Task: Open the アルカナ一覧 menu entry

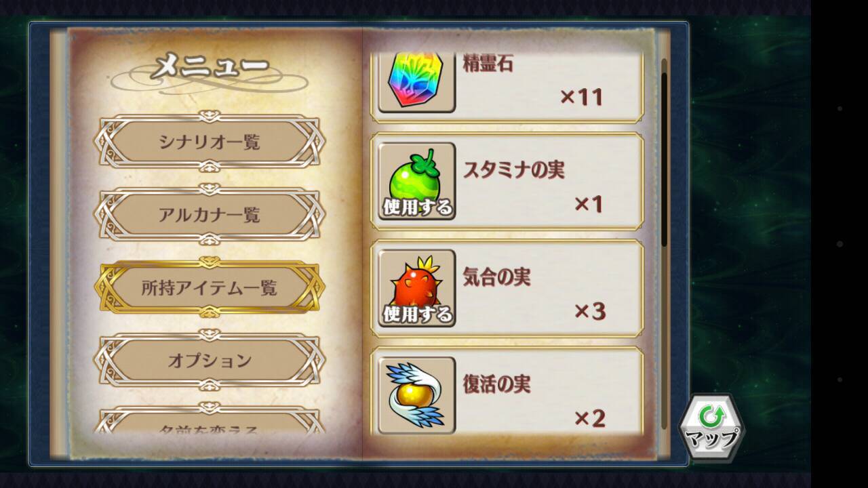Action: click(x=210, y=216)
